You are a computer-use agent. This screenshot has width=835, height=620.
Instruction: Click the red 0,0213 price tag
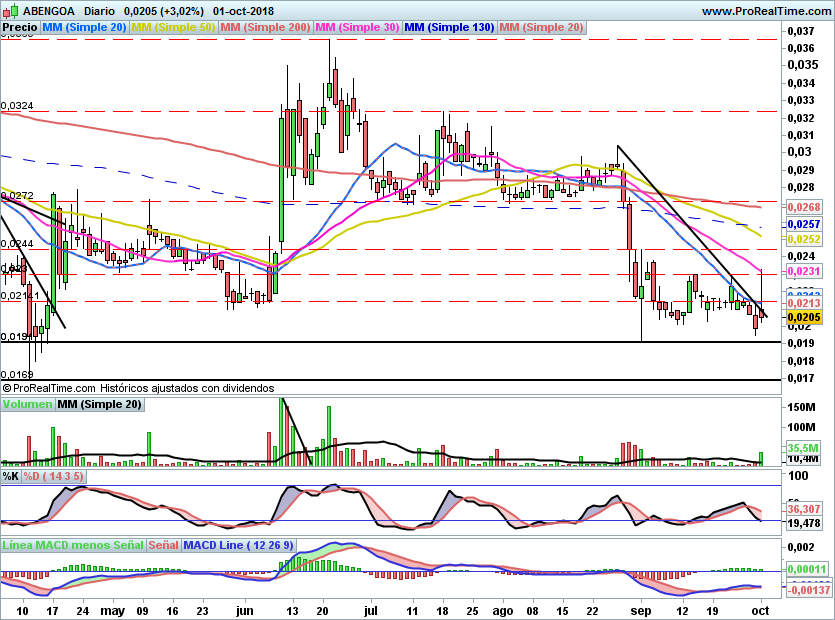[x=804, y=303]
